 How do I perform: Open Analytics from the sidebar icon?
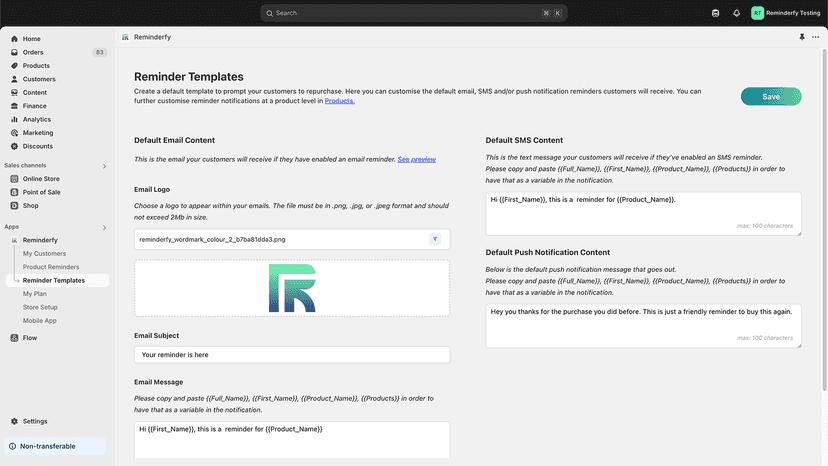click(14, 119)
